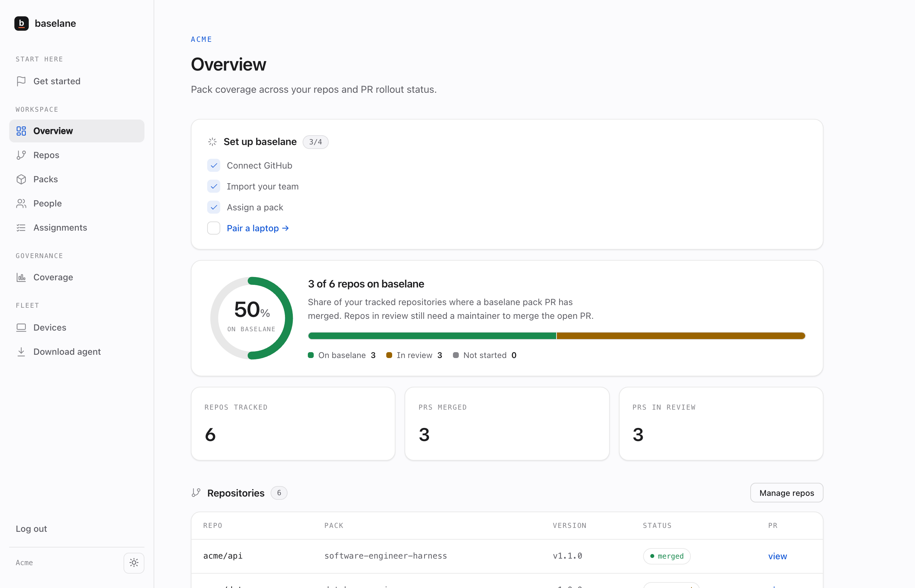Click the Devices laptop icon
This screenshot has height=588, width=915.
[21, 328]
